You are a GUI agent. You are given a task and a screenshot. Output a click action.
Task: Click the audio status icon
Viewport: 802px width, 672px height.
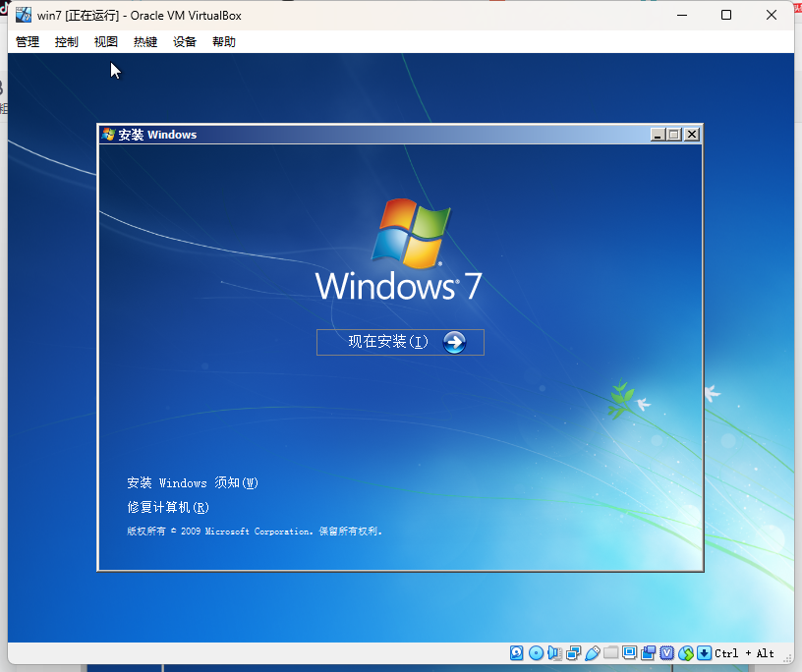click(x=554, y=653)
